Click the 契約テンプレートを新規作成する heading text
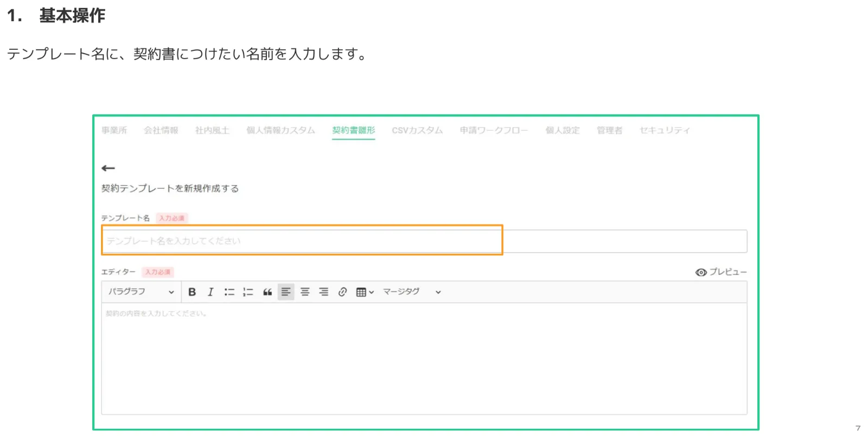The height and width of the screenshot is (438, 868). pyautogui.click(x=170, y=189)
